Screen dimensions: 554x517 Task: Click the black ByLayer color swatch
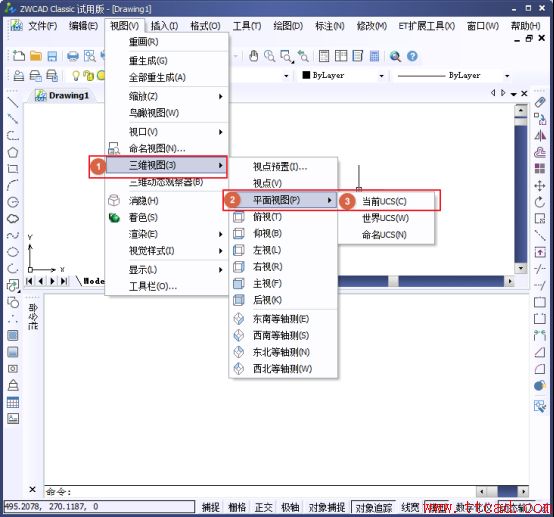[306, 75]
